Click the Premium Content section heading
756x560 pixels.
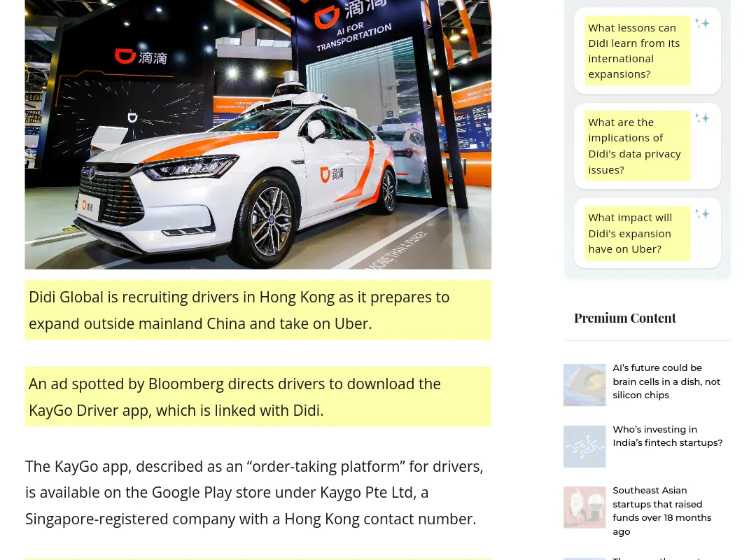coord(625,318)
